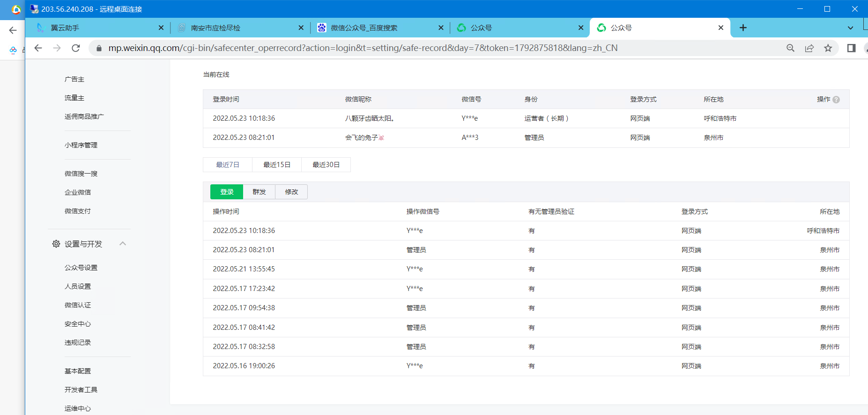Click 运营者（长期）identity cell
Screen dimensions: 868x415
(x=547, y=118)
